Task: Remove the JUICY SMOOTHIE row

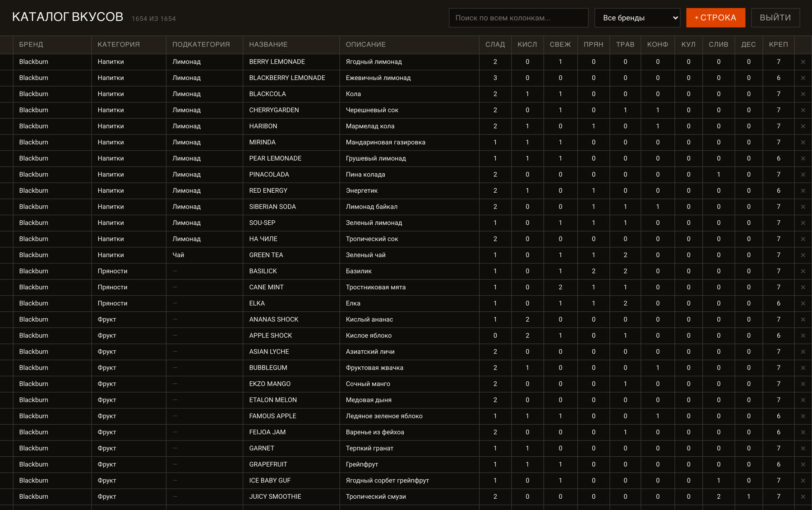Action: [803, 496]
